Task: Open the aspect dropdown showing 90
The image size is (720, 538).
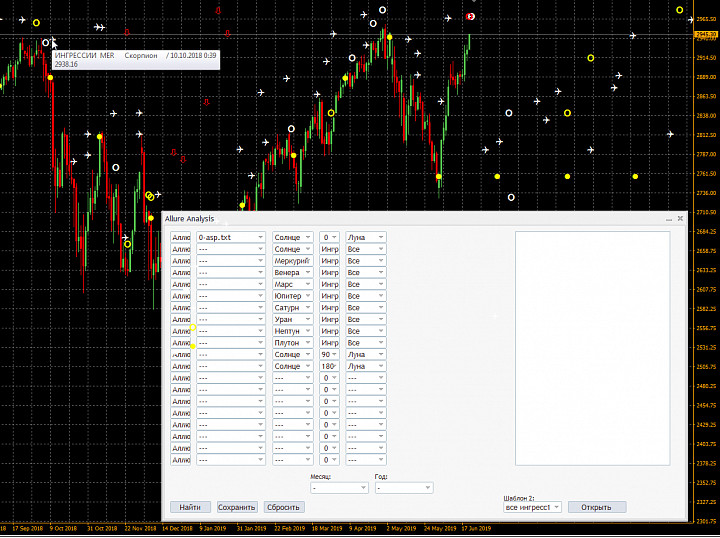Action: (329, 354)
